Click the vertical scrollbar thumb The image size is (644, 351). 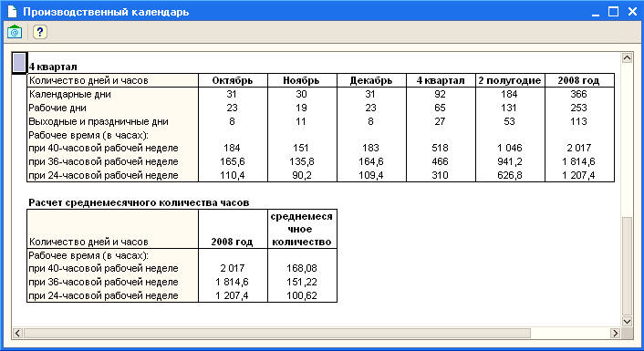tap(627, 266)
